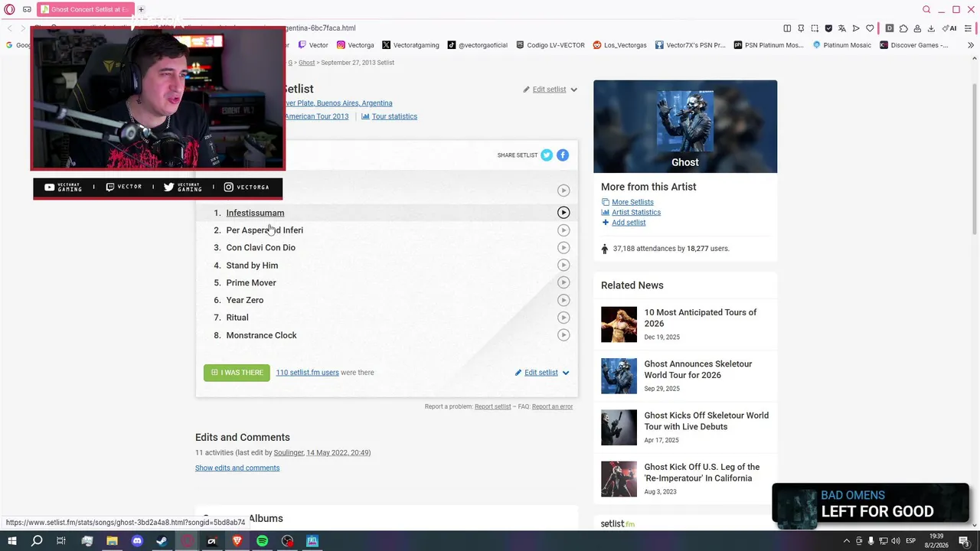Play the Year Zero song

click(563, 300)
